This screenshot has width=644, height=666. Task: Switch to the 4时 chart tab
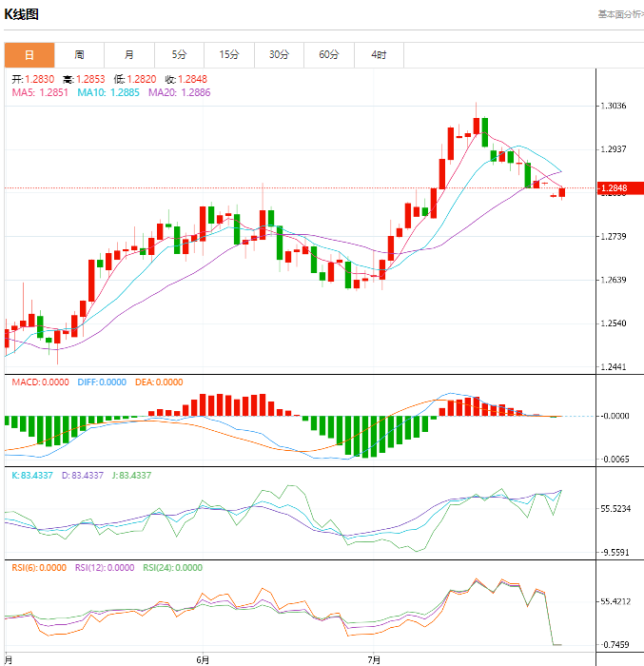pos(379,55)
